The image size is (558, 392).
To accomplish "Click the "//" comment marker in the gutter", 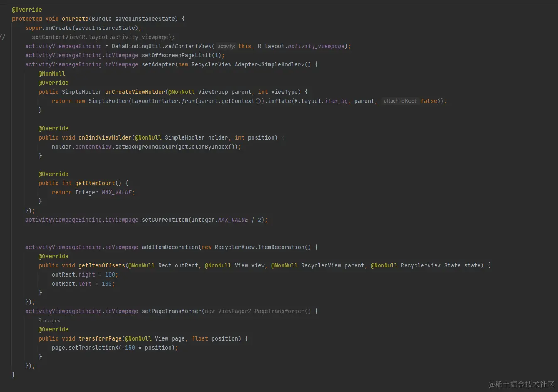I will coord(2,37).
